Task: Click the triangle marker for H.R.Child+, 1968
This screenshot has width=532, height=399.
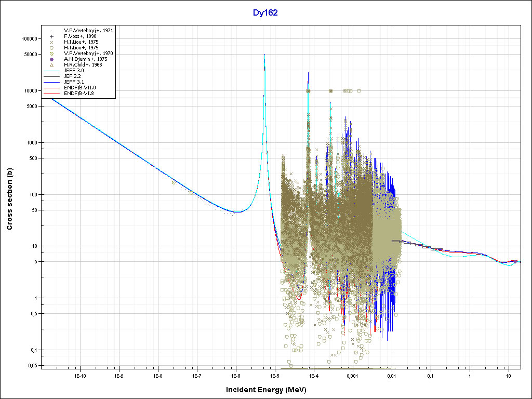Action: tap(52, 65)
